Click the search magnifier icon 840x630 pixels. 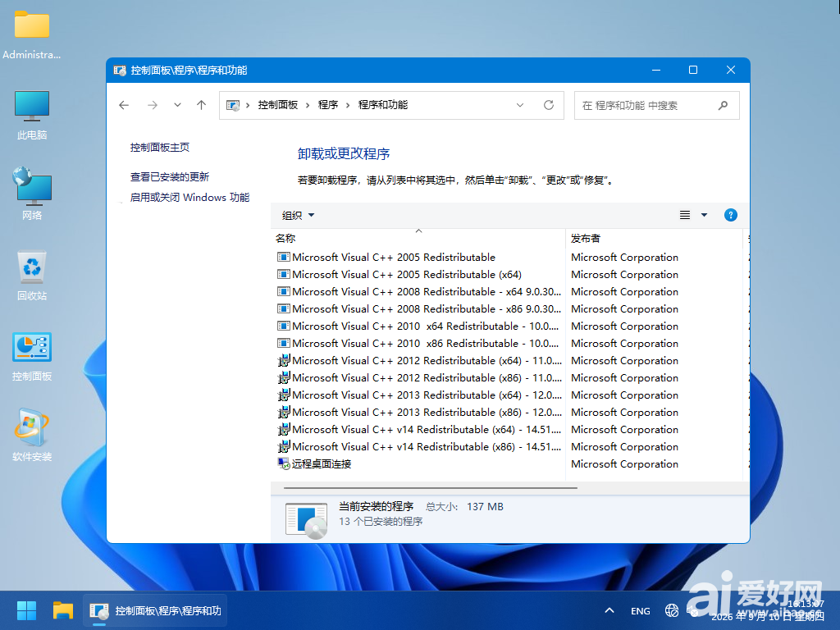(724, 105)
